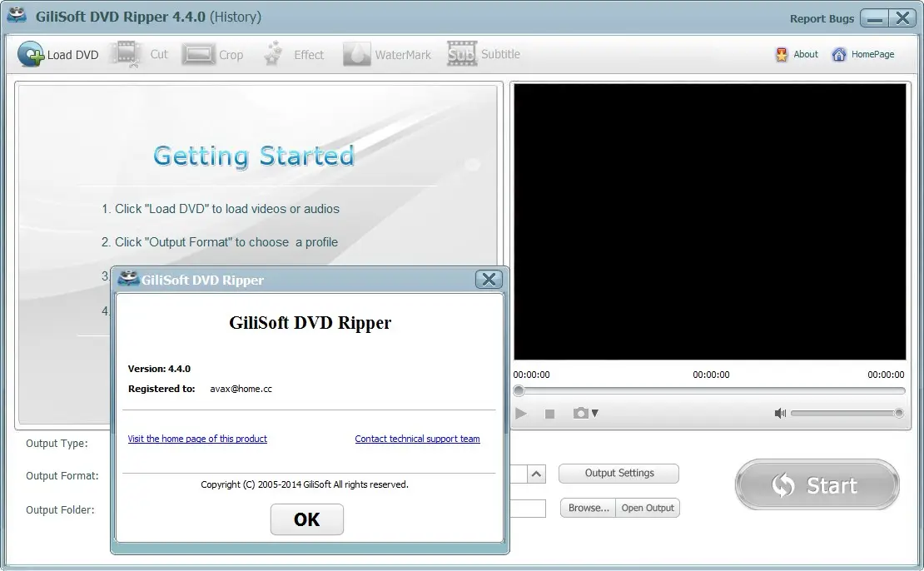The image size is (924, 571).
Task: Click the 'Output Type:' label
Action: [57, 443]
